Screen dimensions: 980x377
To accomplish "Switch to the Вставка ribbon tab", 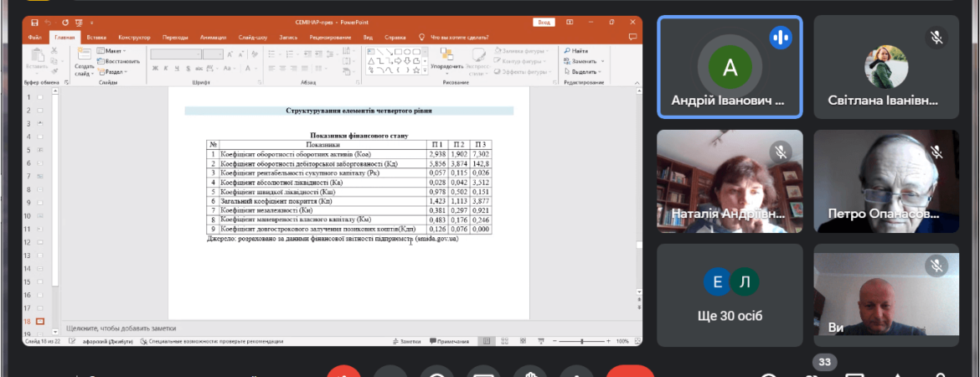I will (96, 38).
